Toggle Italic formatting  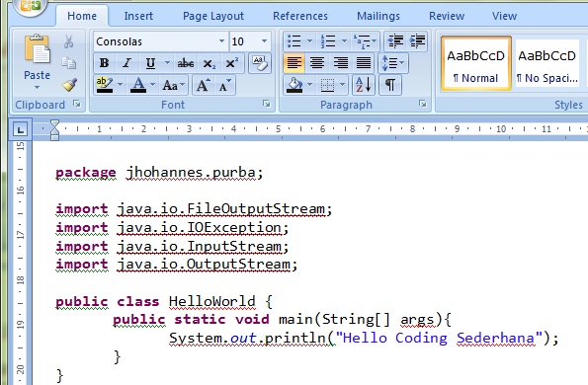(126, 63)
